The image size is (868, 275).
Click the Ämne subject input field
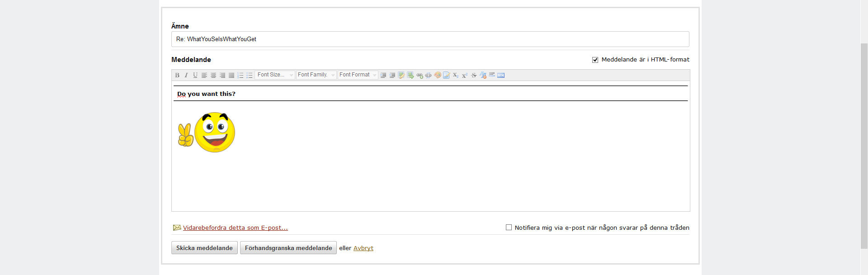(x=430, y=39)
